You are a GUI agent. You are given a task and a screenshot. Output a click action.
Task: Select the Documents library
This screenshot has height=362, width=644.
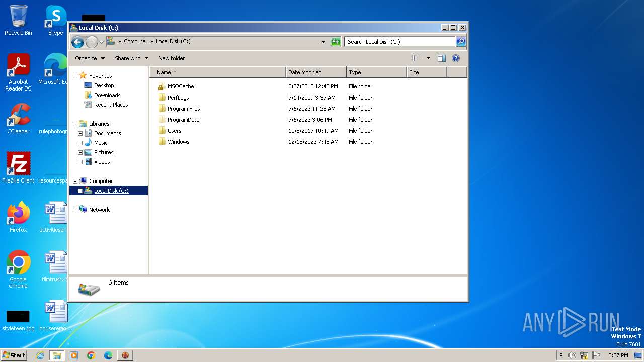[x=107, y=133]
